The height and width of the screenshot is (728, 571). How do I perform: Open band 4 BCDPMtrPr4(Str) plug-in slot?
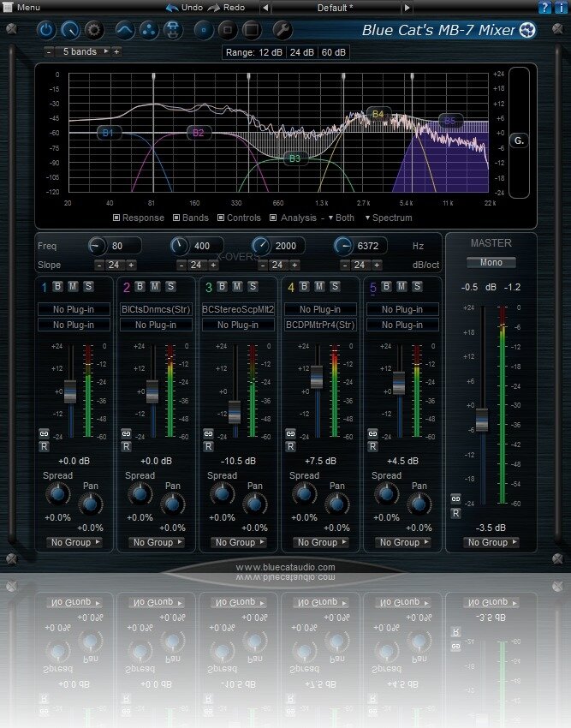point(320,325)
